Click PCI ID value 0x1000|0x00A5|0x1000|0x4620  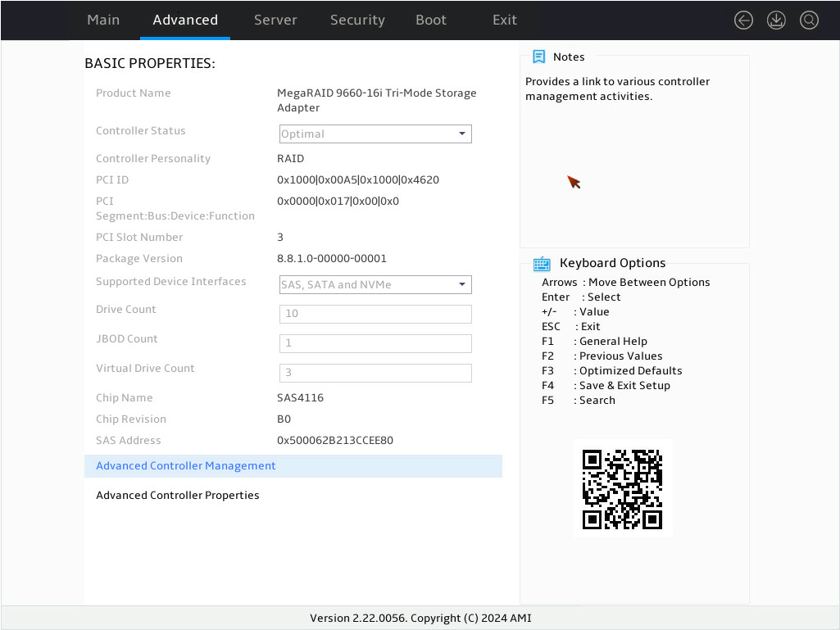click(x=358, y=180)
